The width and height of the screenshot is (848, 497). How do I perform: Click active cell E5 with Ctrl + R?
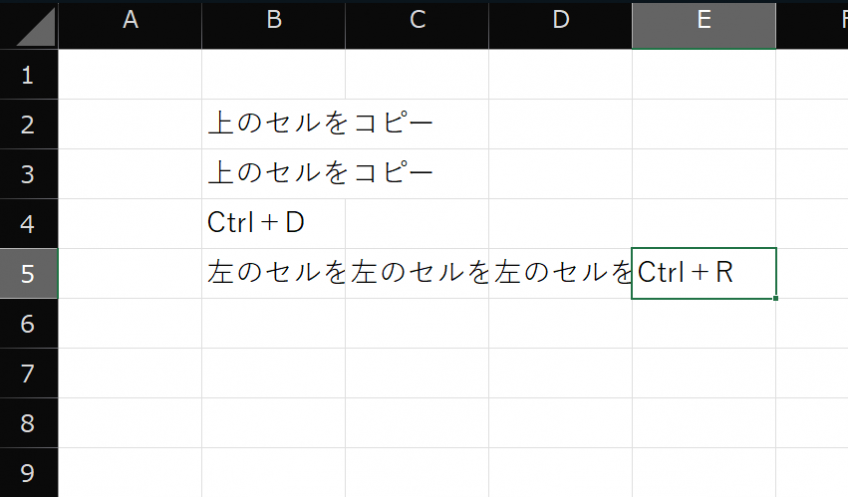[x=703, y=273]
